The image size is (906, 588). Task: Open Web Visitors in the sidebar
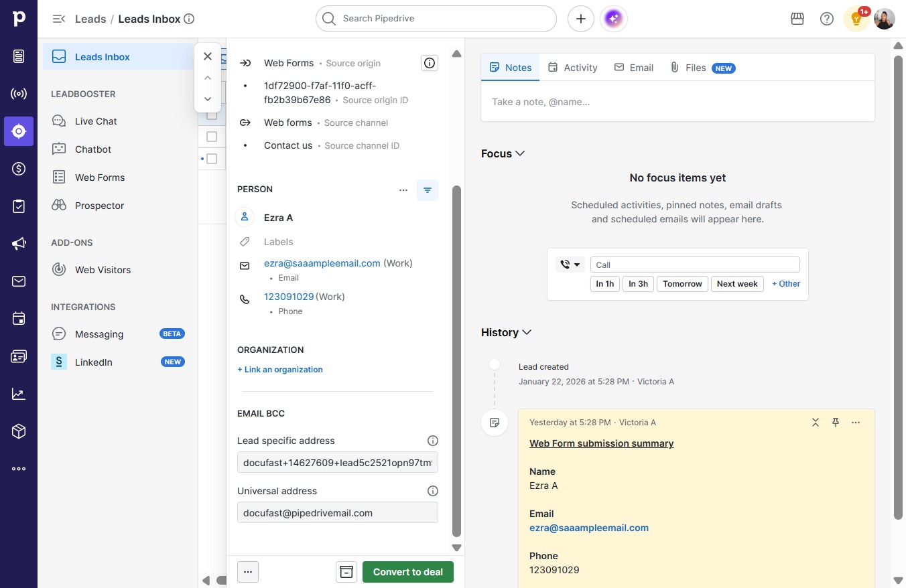tap(118, 270)
